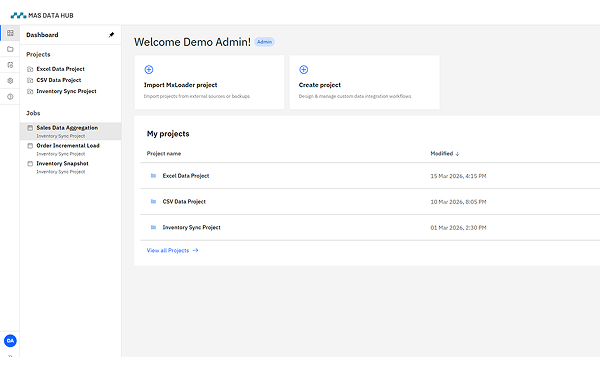Click the Admin role badge
The width and height of the screenshot is (600, 365).
click(x=264, y=42)
